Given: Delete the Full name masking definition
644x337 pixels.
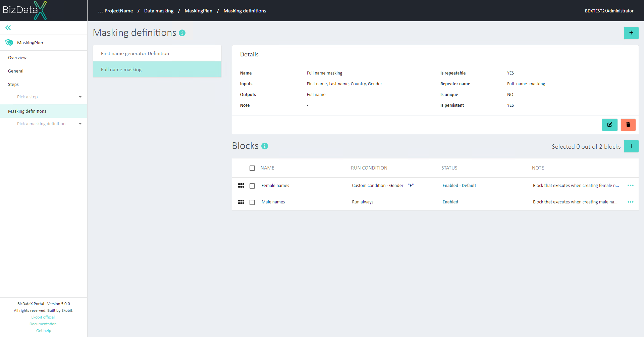Looking at the screenshot, I should pyautogui.click(x=628, y=125).
